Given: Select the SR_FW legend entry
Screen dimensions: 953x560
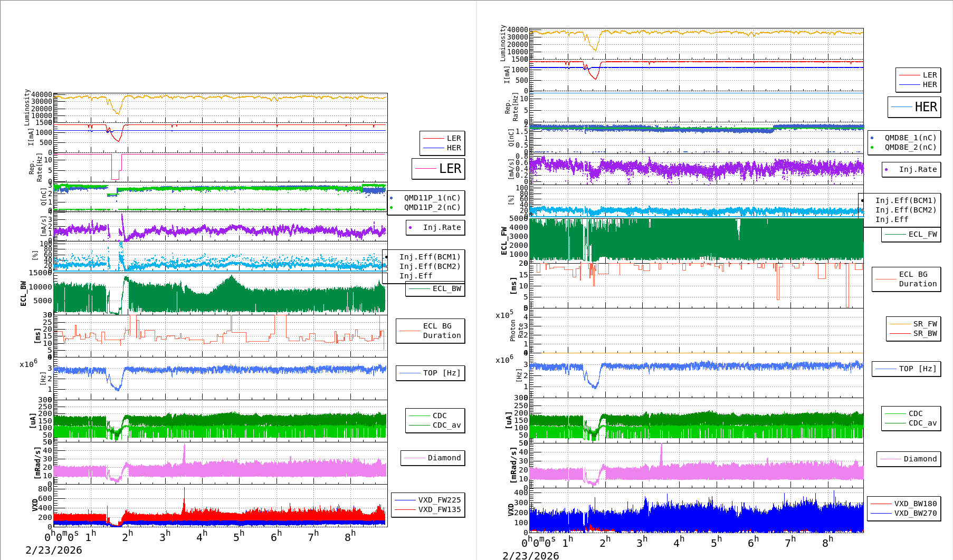Looking at the screenshot, I should tap(913, 324).
